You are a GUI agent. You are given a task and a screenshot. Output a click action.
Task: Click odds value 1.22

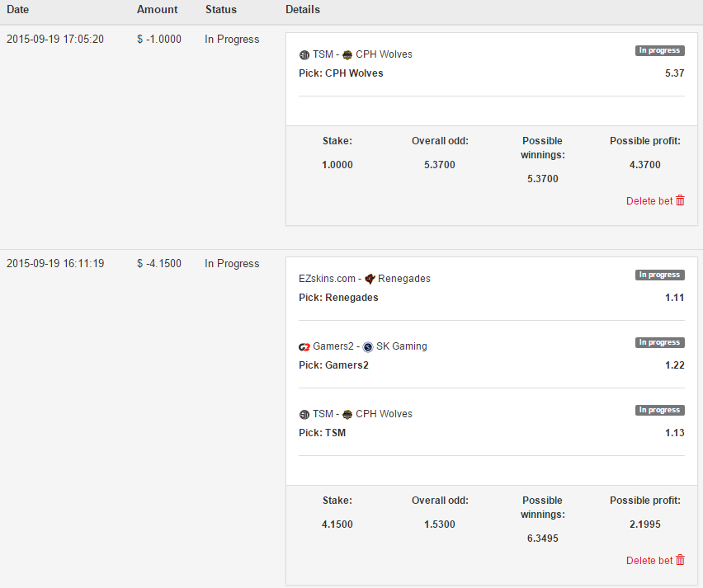(x=675, y=365)
